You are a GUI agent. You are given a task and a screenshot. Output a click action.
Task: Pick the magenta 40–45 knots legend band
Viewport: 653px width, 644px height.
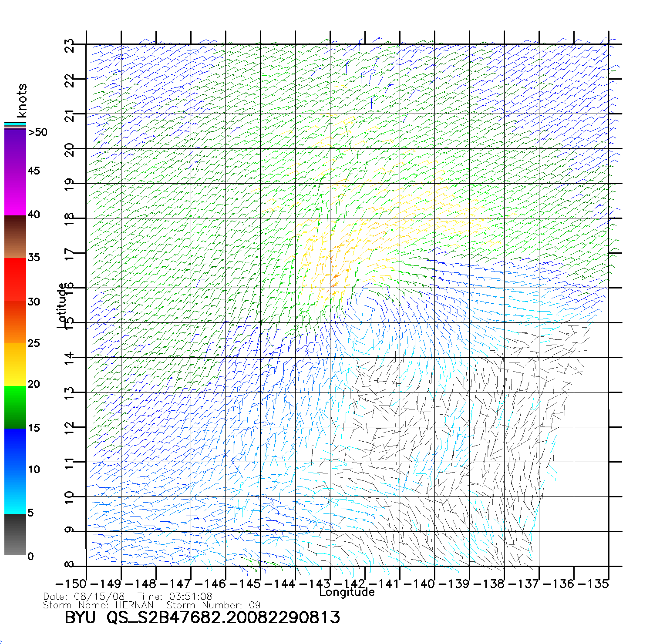[x=15, y=193]
